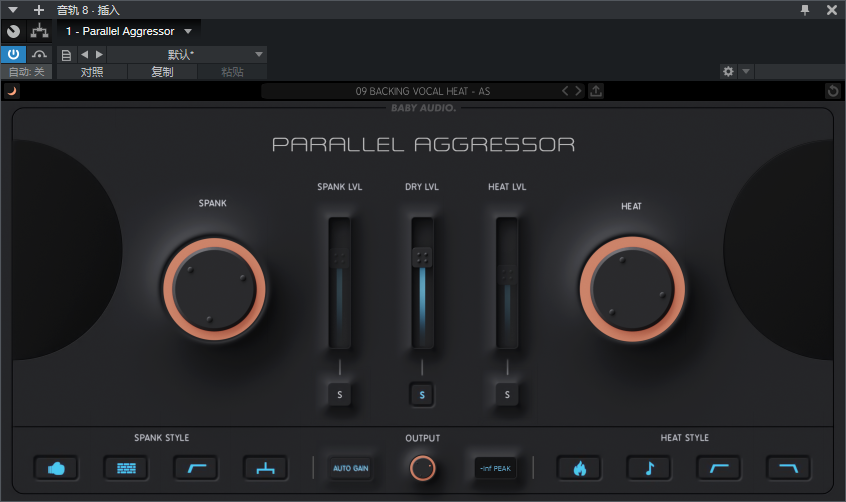Load next host preset triangle

point(99,55)
